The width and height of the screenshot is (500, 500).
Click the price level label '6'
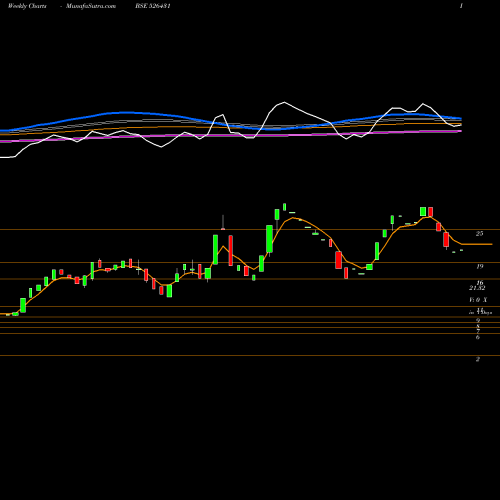[x=478, y=337]
